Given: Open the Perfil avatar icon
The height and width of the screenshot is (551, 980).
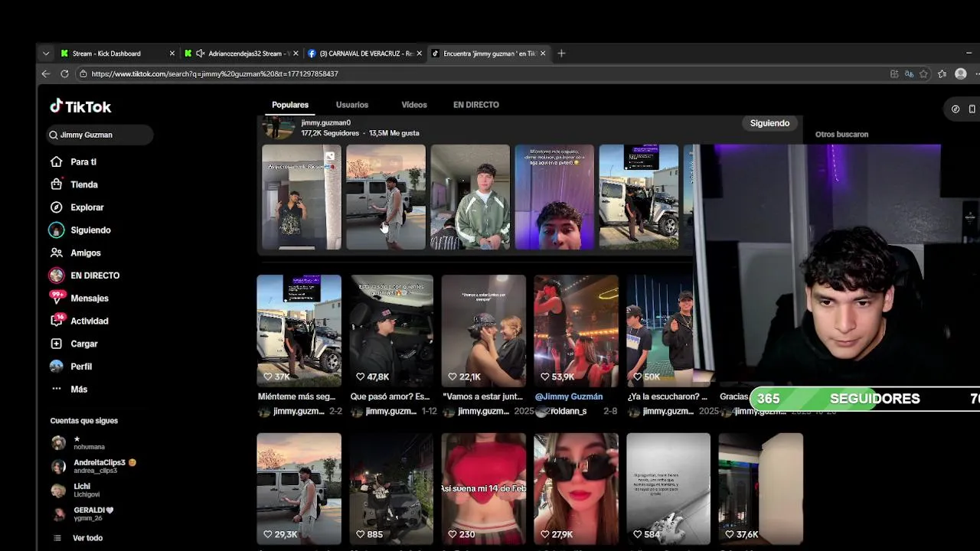Looking at the screenshot, I should point(56,367).
